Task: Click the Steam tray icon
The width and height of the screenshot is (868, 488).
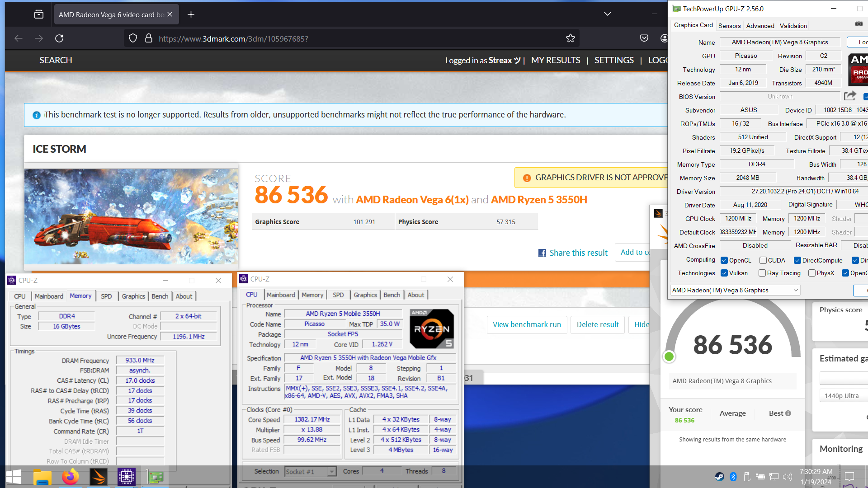Action: pos(719,477)
